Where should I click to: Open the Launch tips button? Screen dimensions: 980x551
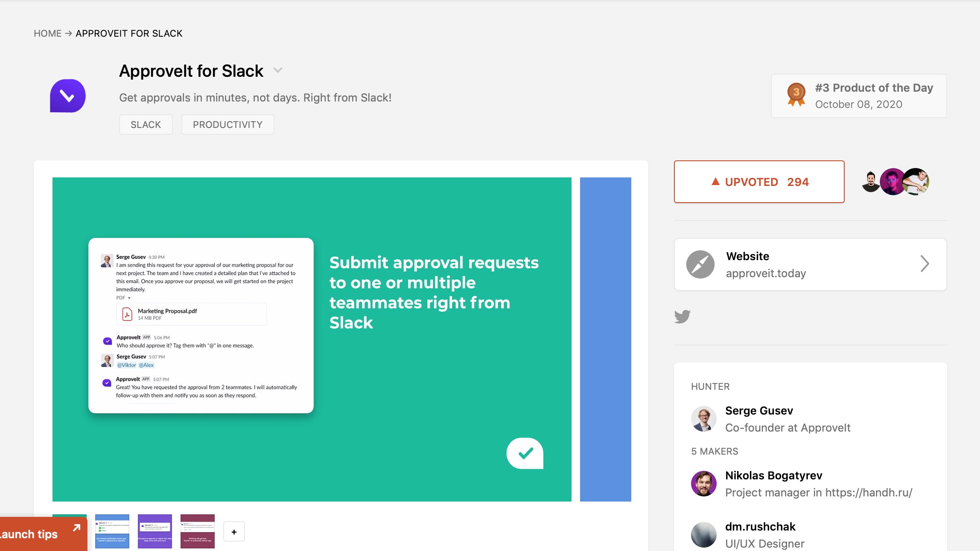click(x=43, y=534)
